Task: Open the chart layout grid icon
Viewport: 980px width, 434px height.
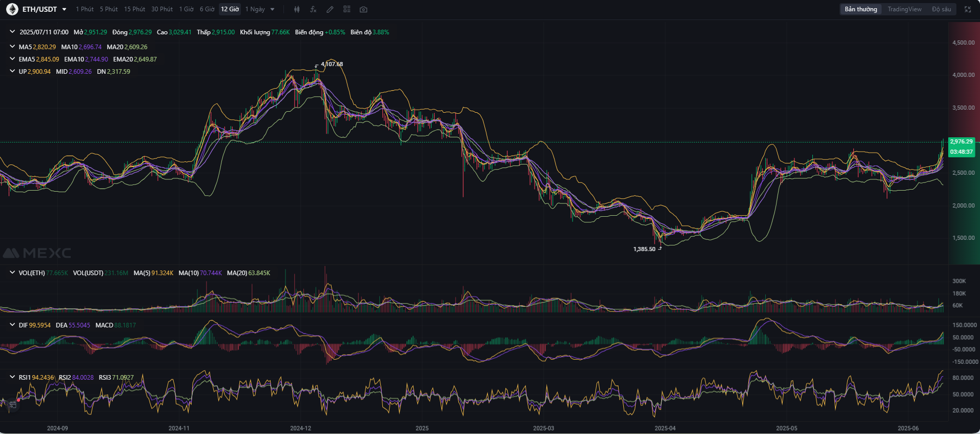Action: click(x=347, y=9)
